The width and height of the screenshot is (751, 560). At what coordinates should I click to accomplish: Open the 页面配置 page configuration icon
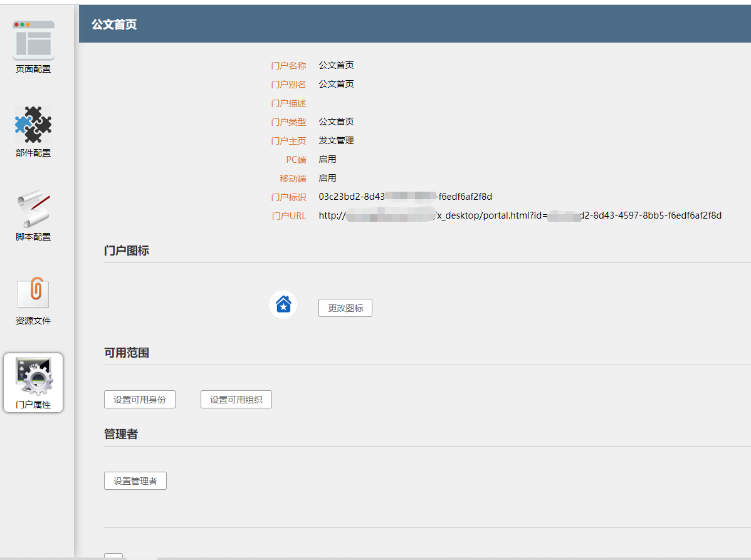tap(33, 40)
